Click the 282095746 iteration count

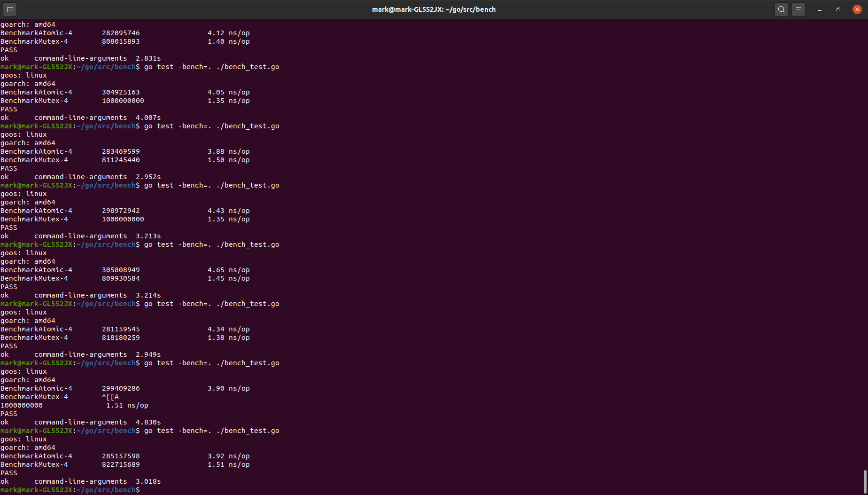point(121,33)
